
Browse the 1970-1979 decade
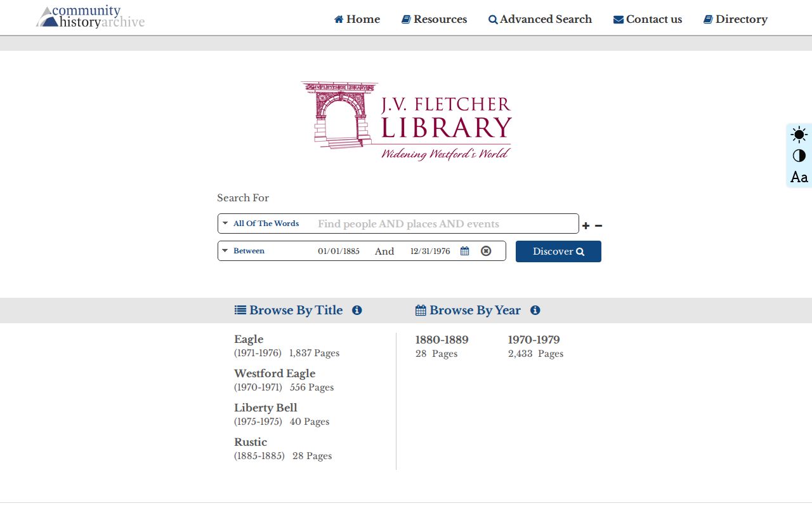tap(534, 340)
